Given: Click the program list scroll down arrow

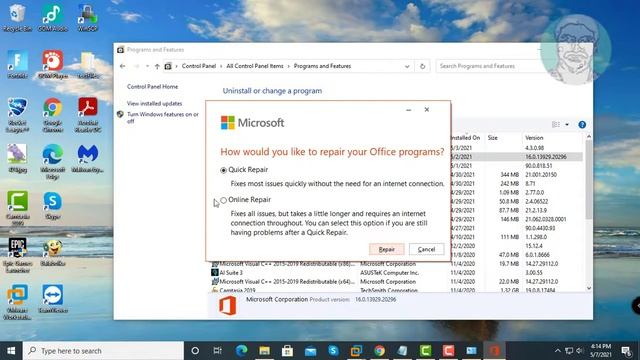Looking at the screenshot, I should click(589, 288).
